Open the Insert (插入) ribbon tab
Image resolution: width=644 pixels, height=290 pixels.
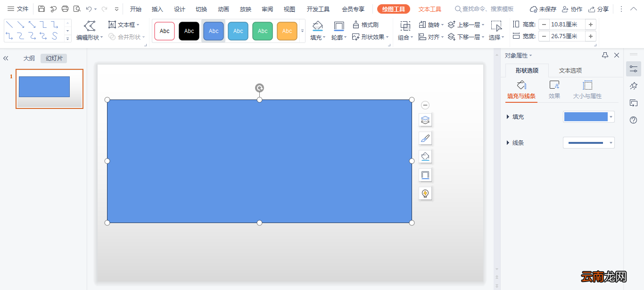pyautogui.click(x=157, y=9)
